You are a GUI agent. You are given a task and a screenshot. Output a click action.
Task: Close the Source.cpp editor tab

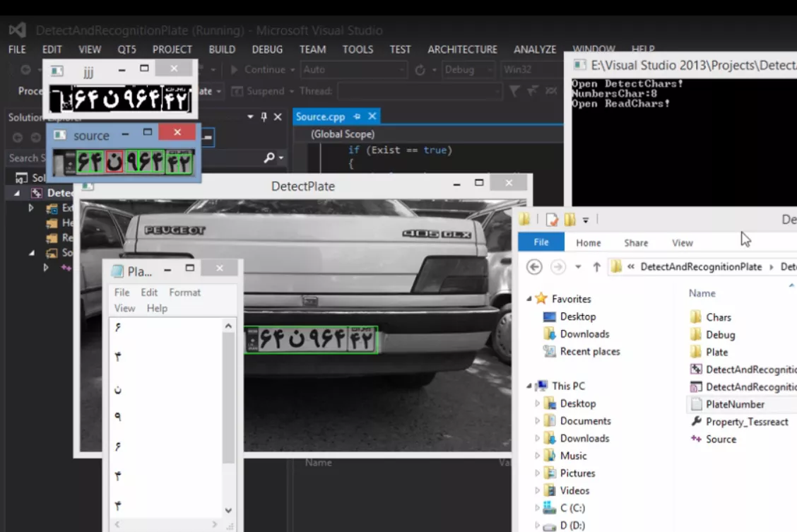point(372,117)
